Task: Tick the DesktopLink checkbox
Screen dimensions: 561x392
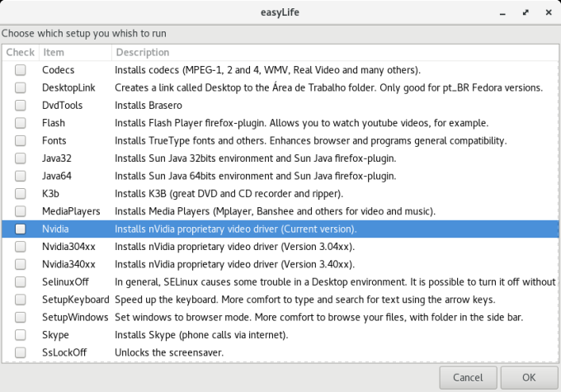Action: click(20, 87)
